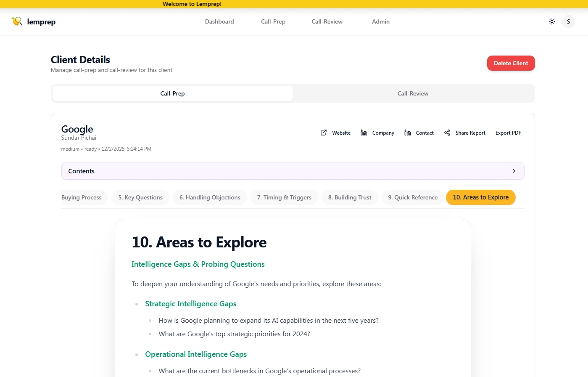Choose the 9. Quick Reference section

[x=413, y=197]
